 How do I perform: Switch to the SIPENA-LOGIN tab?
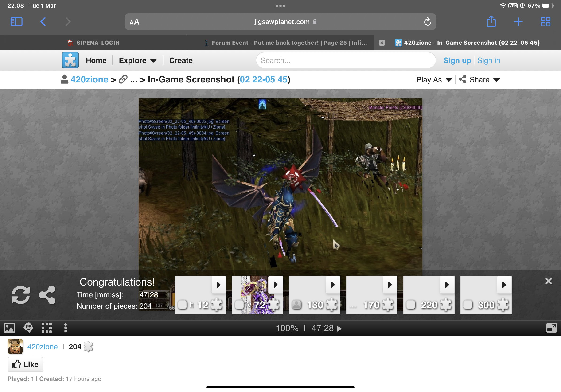(x=93, y=43)
